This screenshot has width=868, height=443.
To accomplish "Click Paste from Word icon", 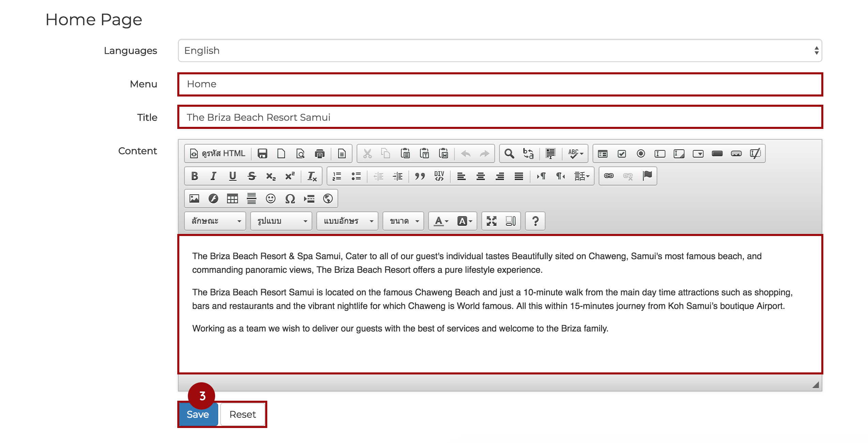I will click(443, 153).
